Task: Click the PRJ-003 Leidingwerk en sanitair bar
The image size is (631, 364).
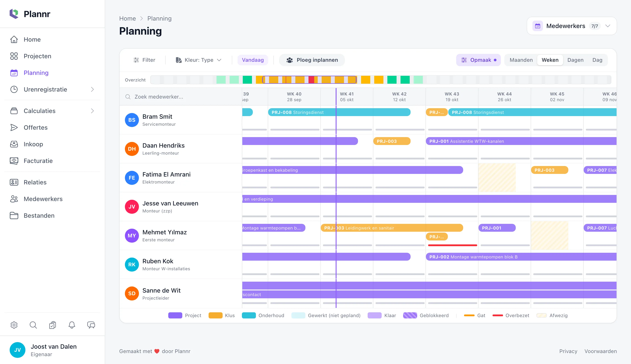Action: pyautogui.click(x=392, y=228)
